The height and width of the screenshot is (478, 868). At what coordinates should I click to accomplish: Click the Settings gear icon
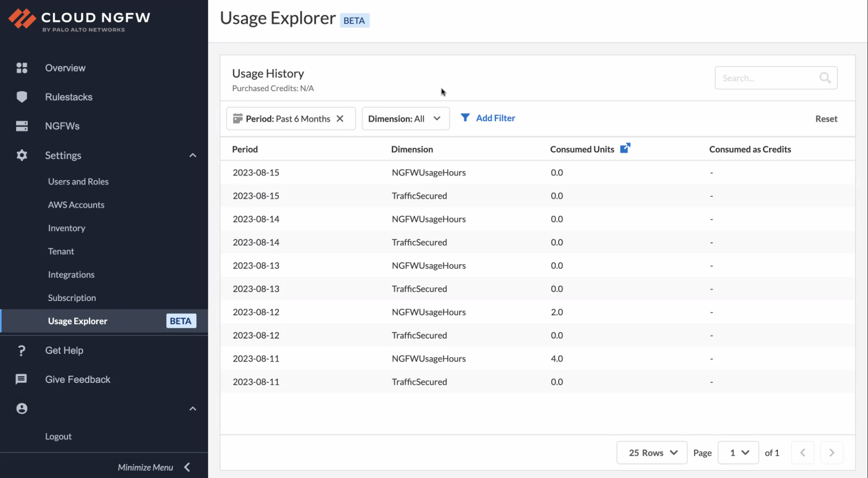(22, 155)
